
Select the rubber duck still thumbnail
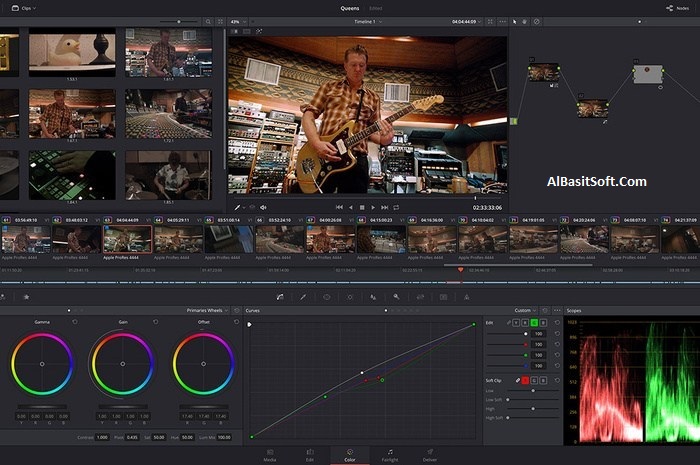pos(72,52)
